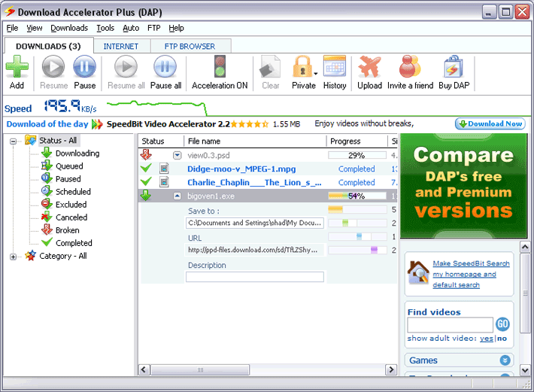Click the downloading arrow icon of bigoven1.exe
Image resolution: width=534 pixels, height=392 pixels.
coord(146,196)
